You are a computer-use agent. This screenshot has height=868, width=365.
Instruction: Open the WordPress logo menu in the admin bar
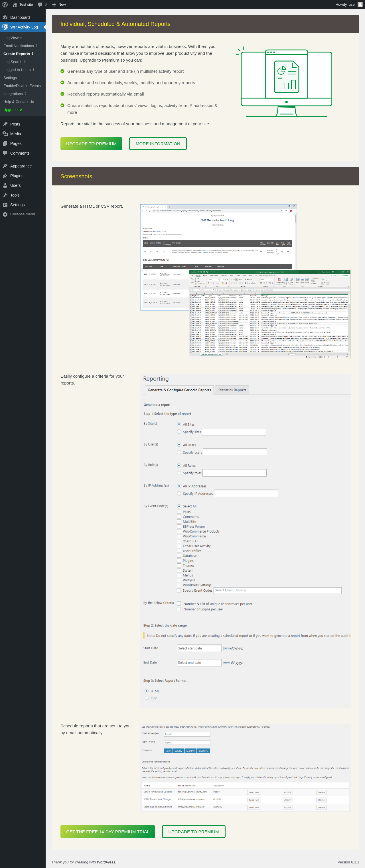coord(5,4)
